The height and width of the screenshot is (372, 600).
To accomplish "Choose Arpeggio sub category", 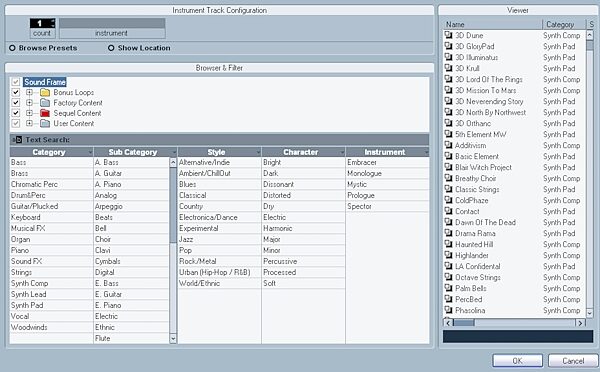I will click(131, 206).
